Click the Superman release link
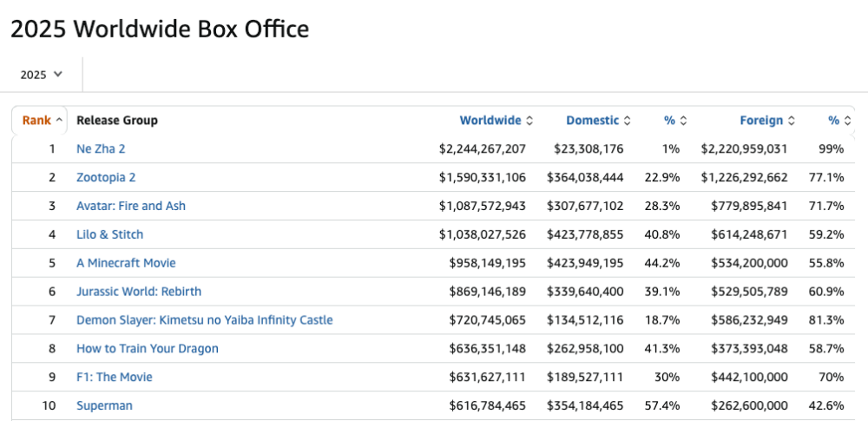This screenshot has height=421, width=868. (104, 406)
